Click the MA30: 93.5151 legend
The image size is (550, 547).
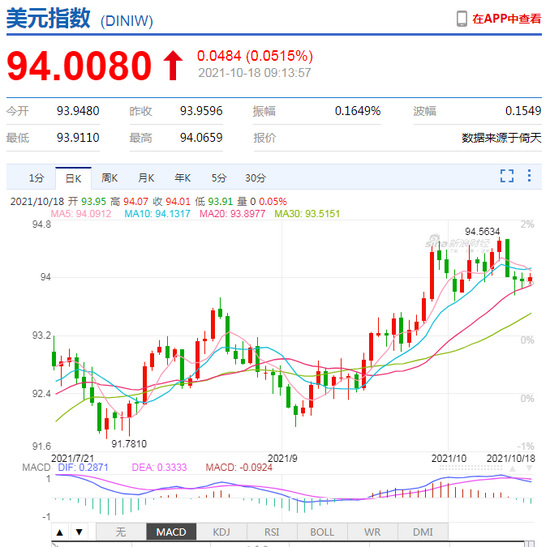point(307,214)
